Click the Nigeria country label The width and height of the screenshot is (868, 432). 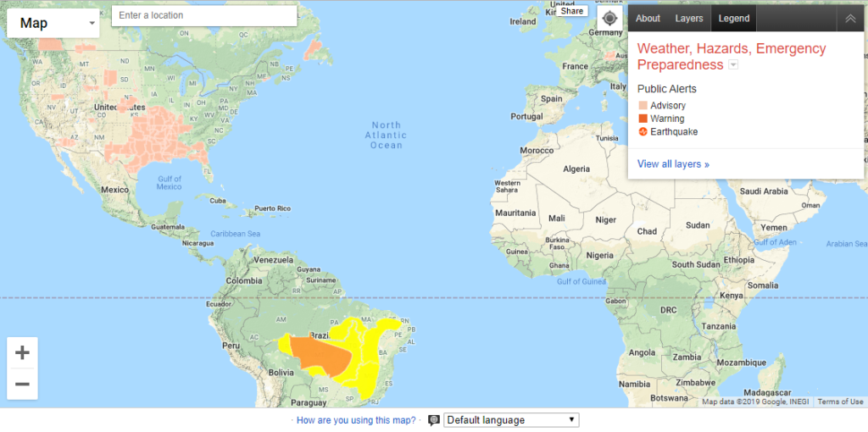point(600,256)
